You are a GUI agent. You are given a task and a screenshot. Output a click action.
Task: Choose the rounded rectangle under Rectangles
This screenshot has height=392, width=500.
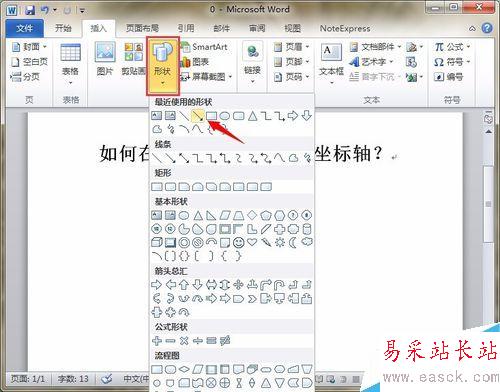click(x=170, y=187)
